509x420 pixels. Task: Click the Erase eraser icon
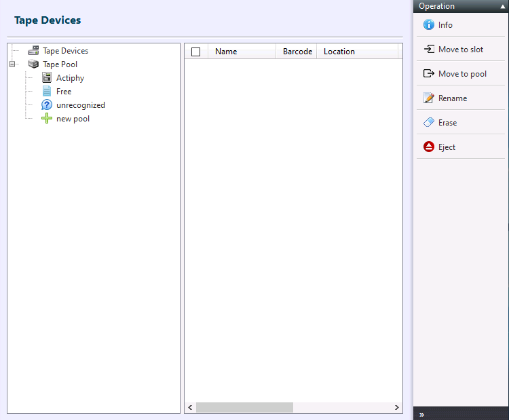tap(428, 123)
